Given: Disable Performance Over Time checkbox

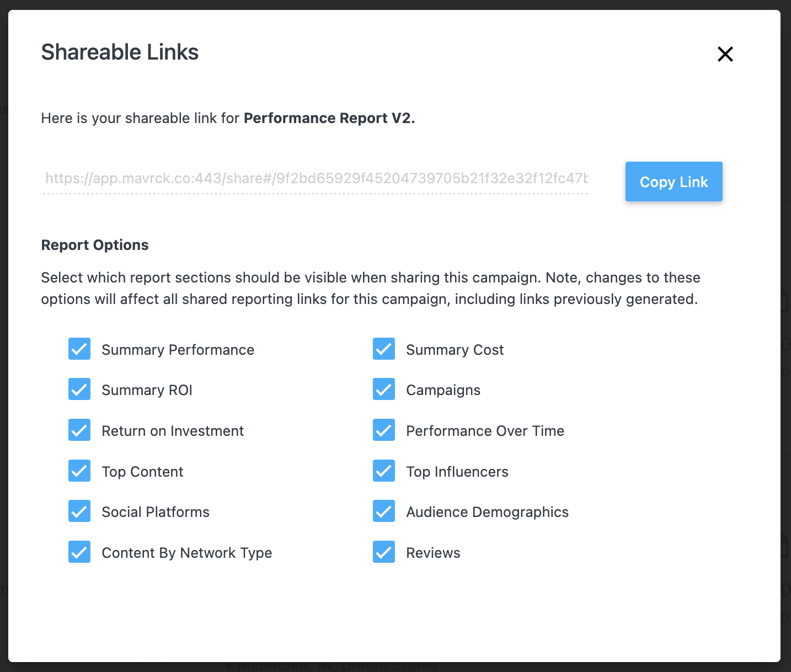Looking at the screenshot, I should point(384,430).
